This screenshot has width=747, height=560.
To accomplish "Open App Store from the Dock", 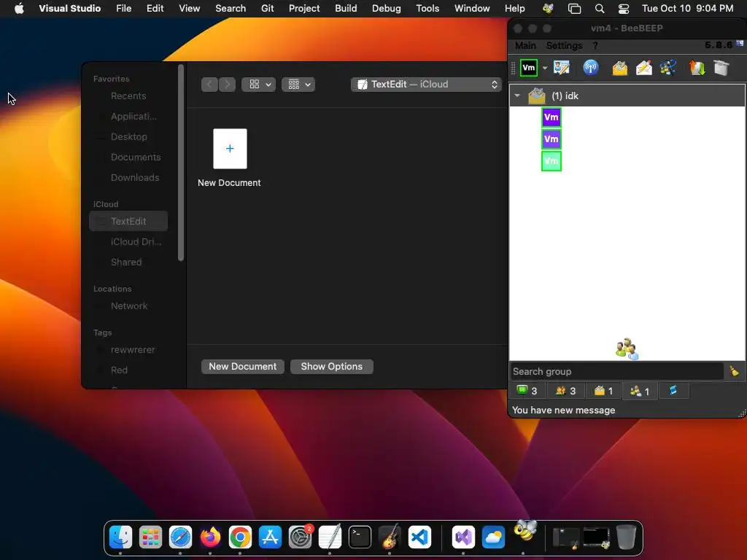I will pyautogui.click(x=270, y=537).
